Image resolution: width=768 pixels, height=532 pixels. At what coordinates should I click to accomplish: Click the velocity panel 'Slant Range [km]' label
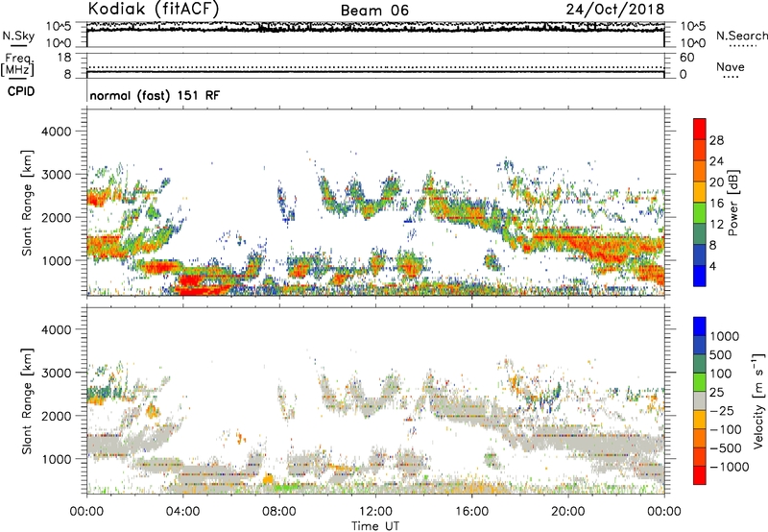(x=27, y=400)
